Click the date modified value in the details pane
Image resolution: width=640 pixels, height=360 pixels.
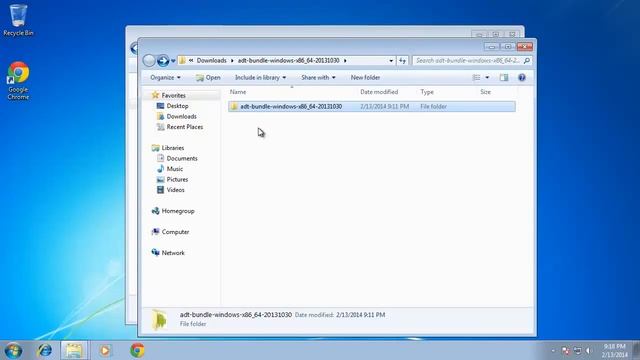(360, 315)
